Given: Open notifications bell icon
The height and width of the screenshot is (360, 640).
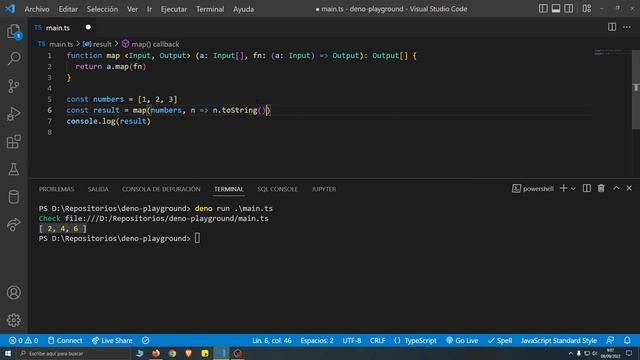Looking at the screenshot, I should tap(627, 340).
